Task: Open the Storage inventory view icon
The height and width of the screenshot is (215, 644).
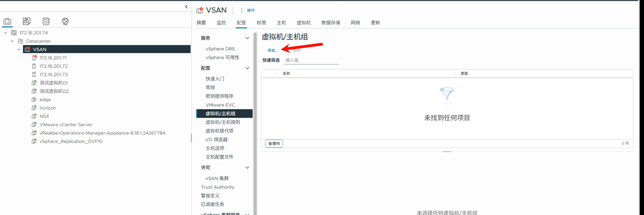Action: [46, 21]
